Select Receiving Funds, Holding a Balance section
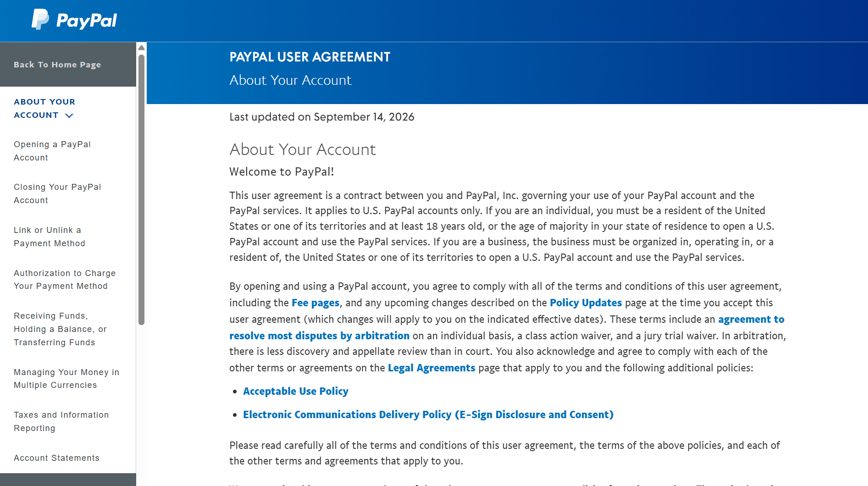Viewport: 868px width, 486px height. pos(60,329)
